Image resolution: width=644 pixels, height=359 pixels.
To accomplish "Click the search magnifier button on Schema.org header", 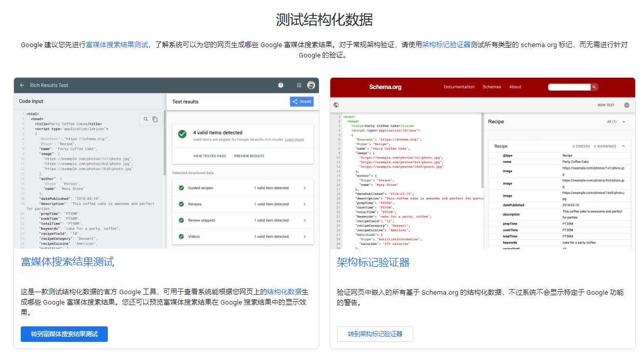I will coord(594,87).
